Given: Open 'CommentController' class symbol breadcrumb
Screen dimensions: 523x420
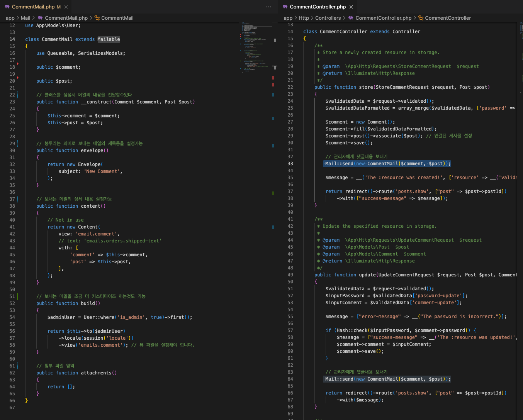Looking at the screenshot, I should 448,18.
